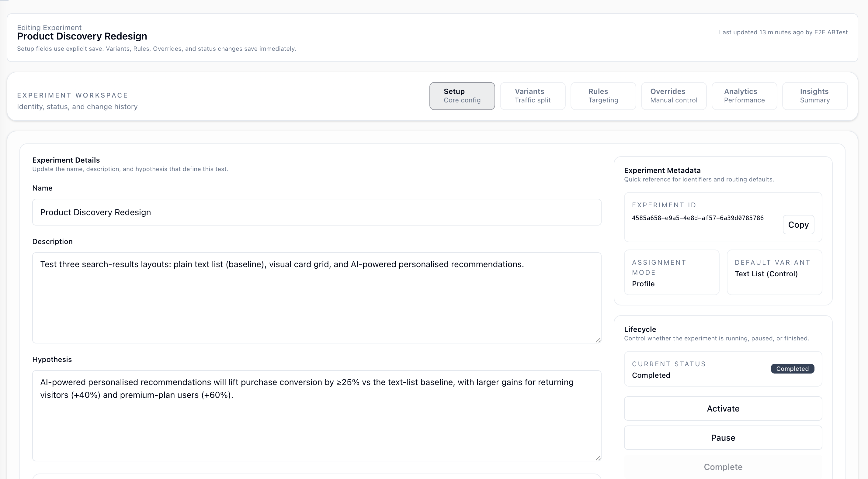Open the Rules Targeting tab
868x479 pixels.
pyautogui.click(x=603, y=96)
